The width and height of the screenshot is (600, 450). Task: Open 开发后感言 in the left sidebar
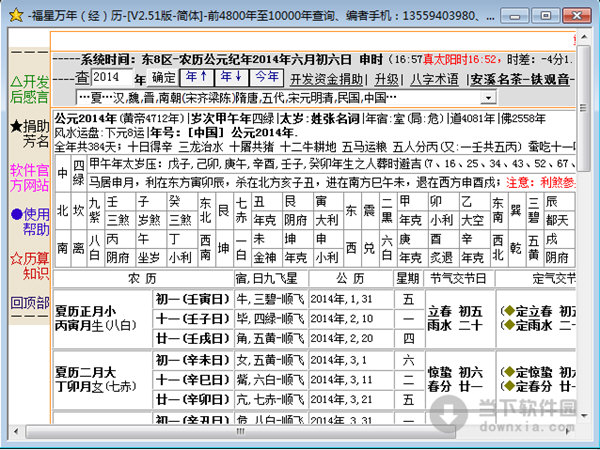pos(29,88)
